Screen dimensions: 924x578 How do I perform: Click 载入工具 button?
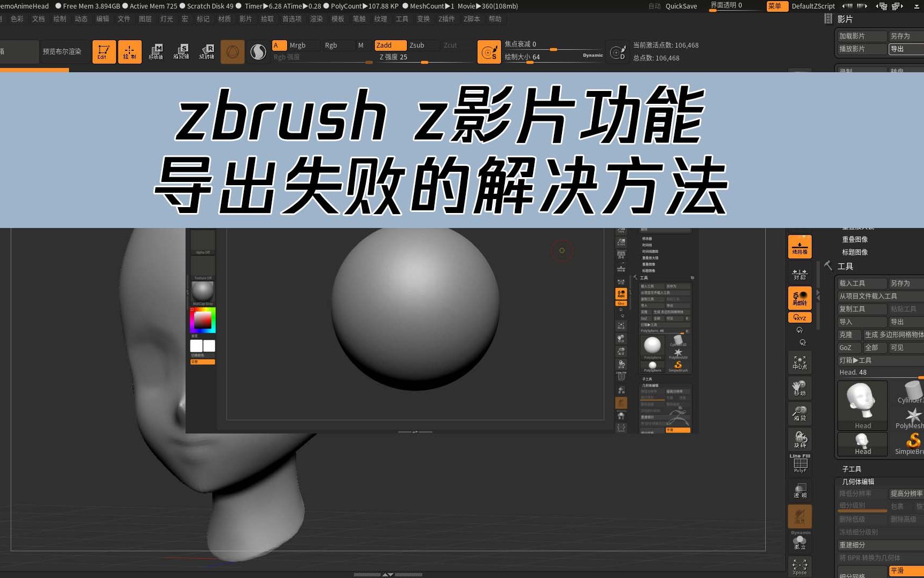click(862, 283)
